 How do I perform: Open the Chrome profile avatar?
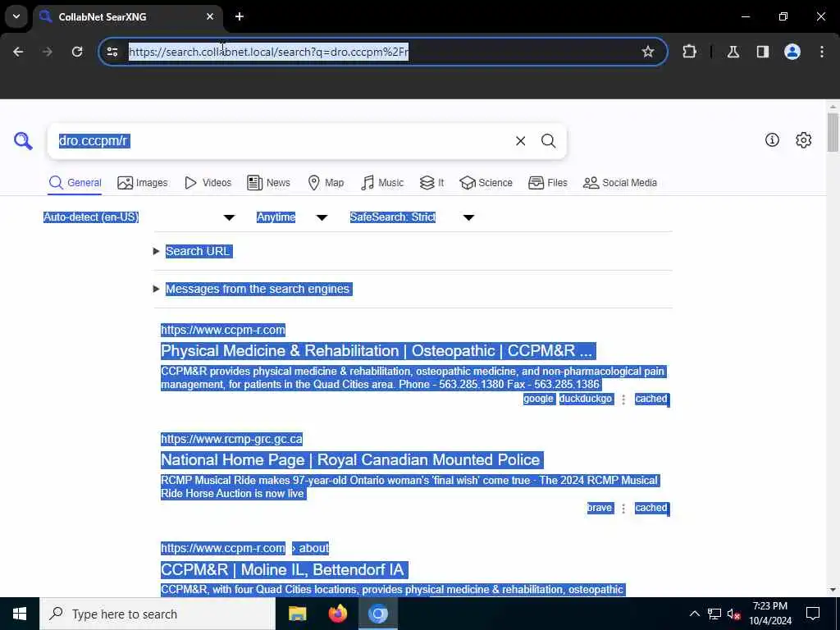(792, 52)
